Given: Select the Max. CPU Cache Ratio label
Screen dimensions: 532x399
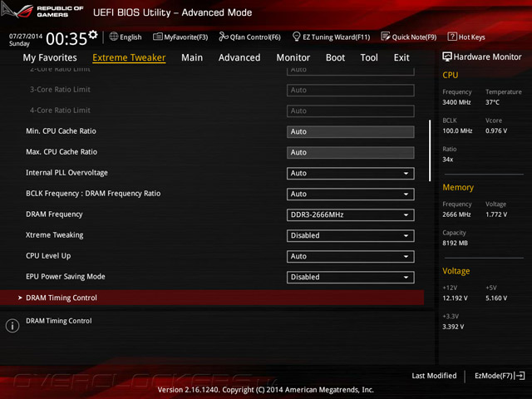Looking at the screenshot, I should pos(62,152).
